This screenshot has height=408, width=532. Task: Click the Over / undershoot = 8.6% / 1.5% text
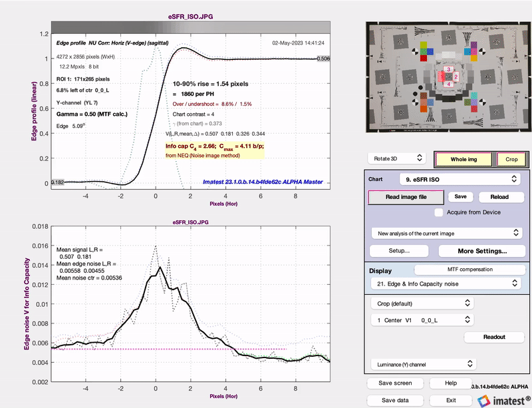(212, 104)
